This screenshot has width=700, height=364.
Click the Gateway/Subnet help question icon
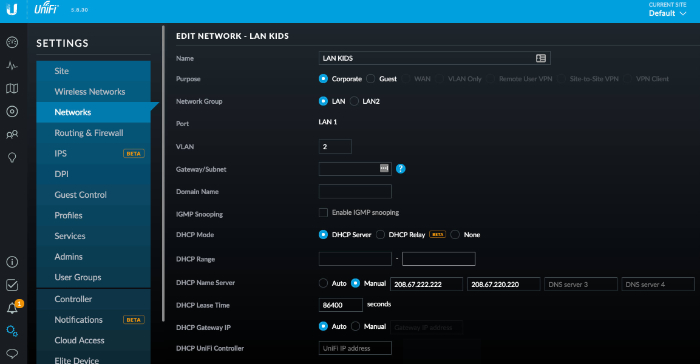401,169
